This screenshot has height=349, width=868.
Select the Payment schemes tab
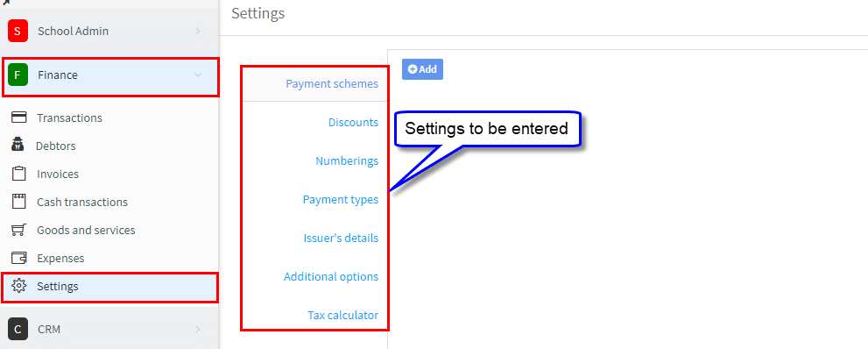pyautogui.click(x=332, y=83)
